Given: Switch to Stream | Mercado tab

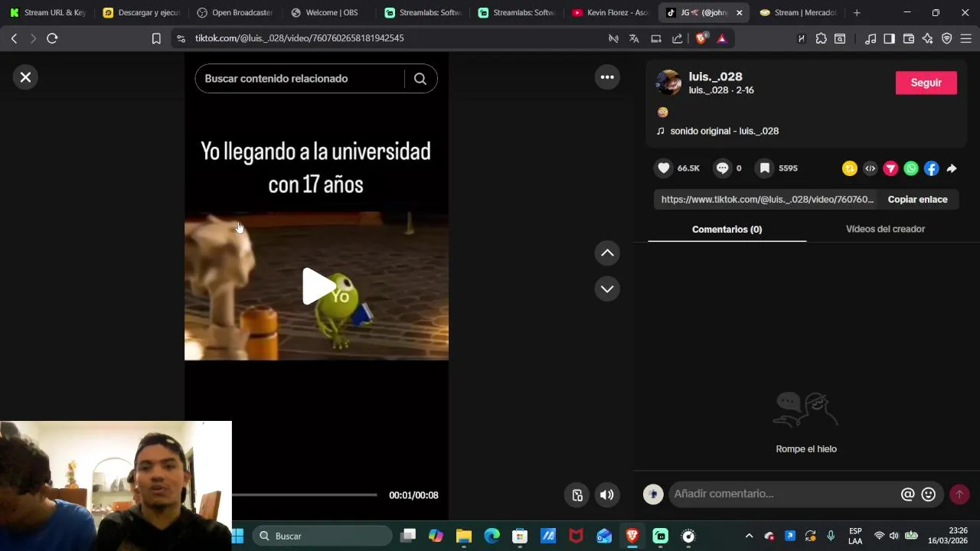Looking at the screenshot, I should click(797, 12).
